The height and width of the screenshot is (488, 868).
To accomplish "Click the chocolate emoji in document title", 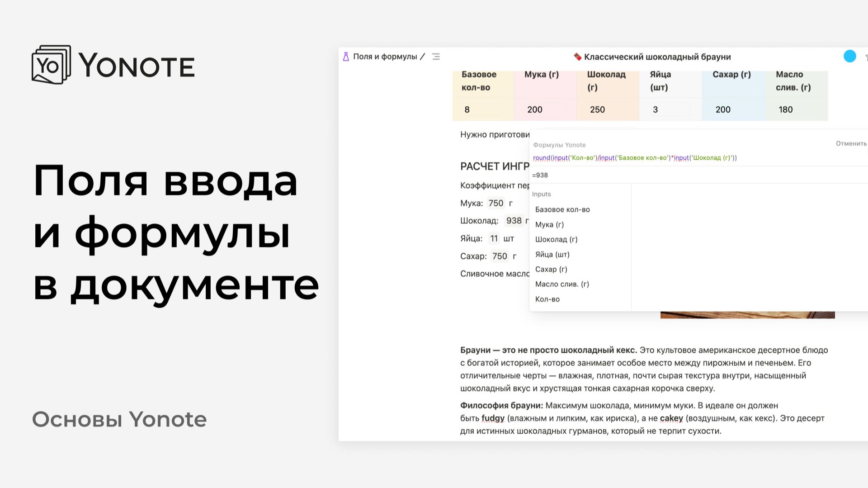I will click(577, 57).
